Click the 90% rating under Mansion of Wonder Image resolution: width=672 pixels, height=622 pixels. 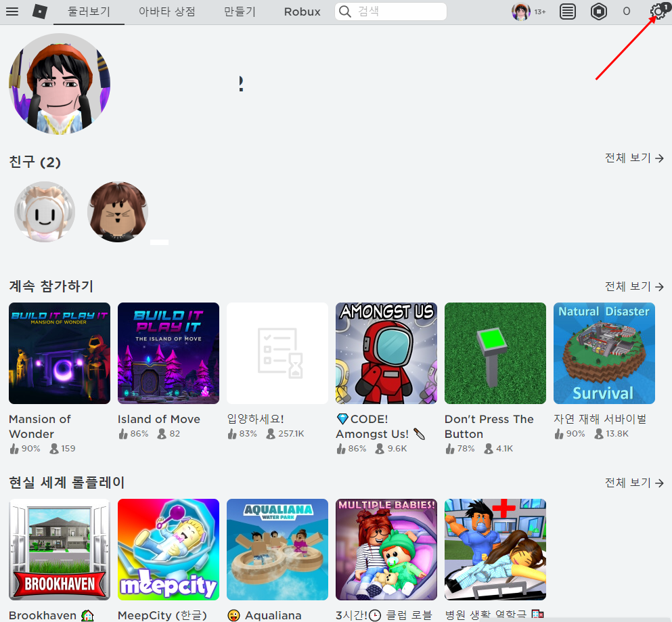(x=31, y=449)
